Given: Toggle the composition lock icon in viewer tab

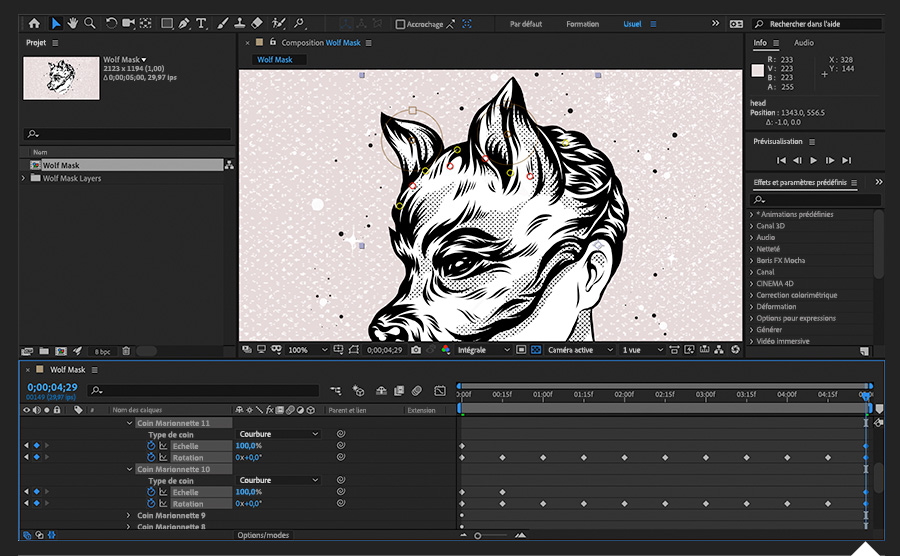Looking at the screenshot, I should [272, 43].
